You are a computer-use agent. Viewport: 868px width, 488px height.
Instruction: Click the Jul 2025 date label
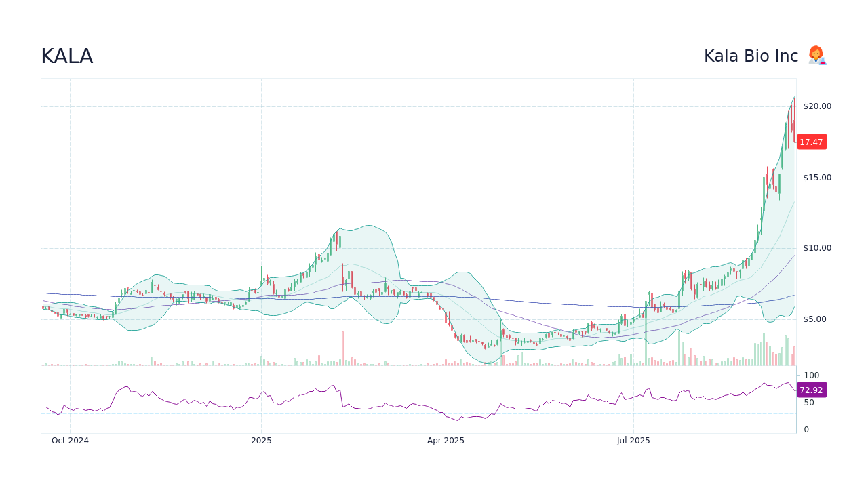tap(634, 440)
